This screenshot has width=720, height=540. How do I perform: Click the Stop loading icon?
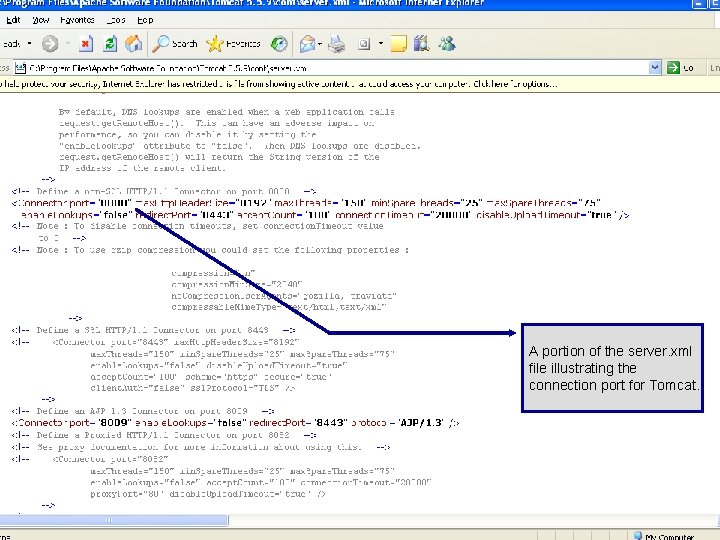[85, 44]
